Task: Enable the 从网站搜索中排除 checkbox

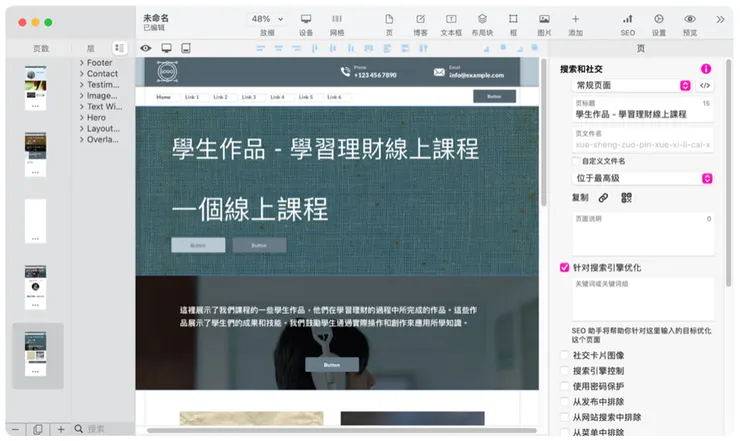Action: (x=564, y=417)
